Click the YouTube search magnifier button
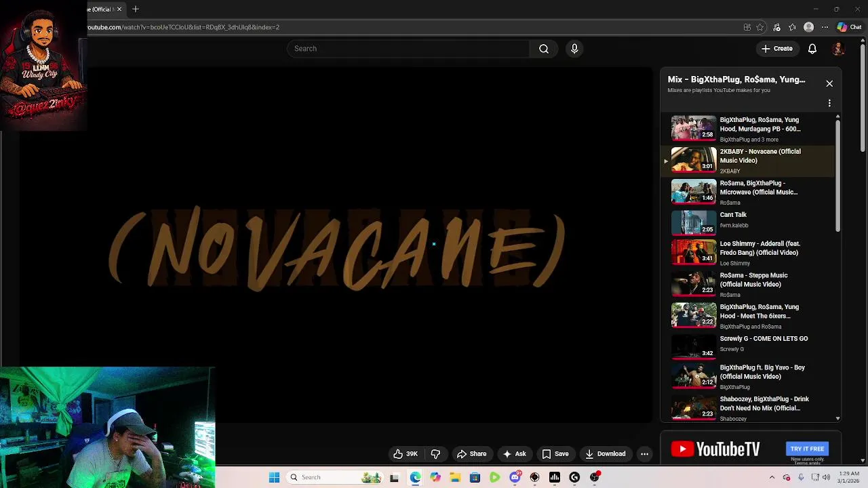Image resolution: width=868 pixels, height=488 pixels. click(x=544, y=49)
